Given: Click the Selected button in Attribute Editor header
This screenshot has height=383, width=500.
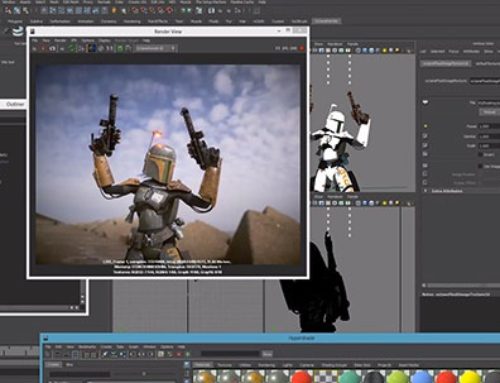Looking at the screenshot, I should (437, 51).
